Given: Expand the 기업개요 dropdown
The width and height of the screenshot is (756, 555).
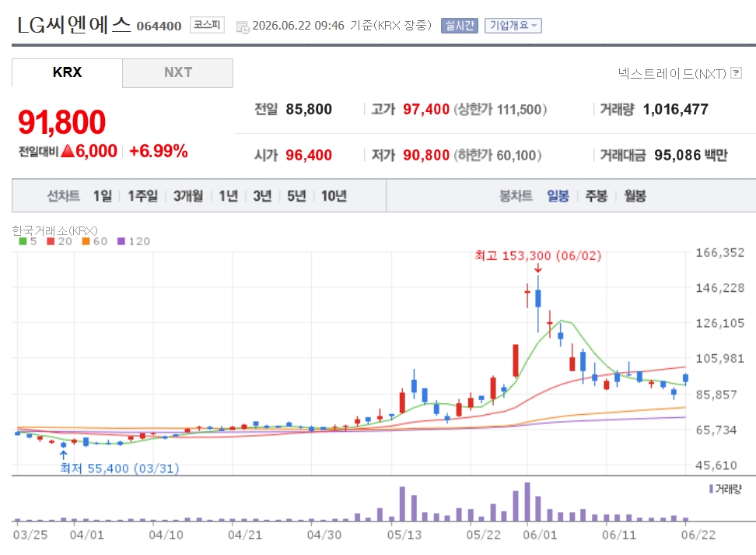Looking at the screenshot, I should 513,26.
